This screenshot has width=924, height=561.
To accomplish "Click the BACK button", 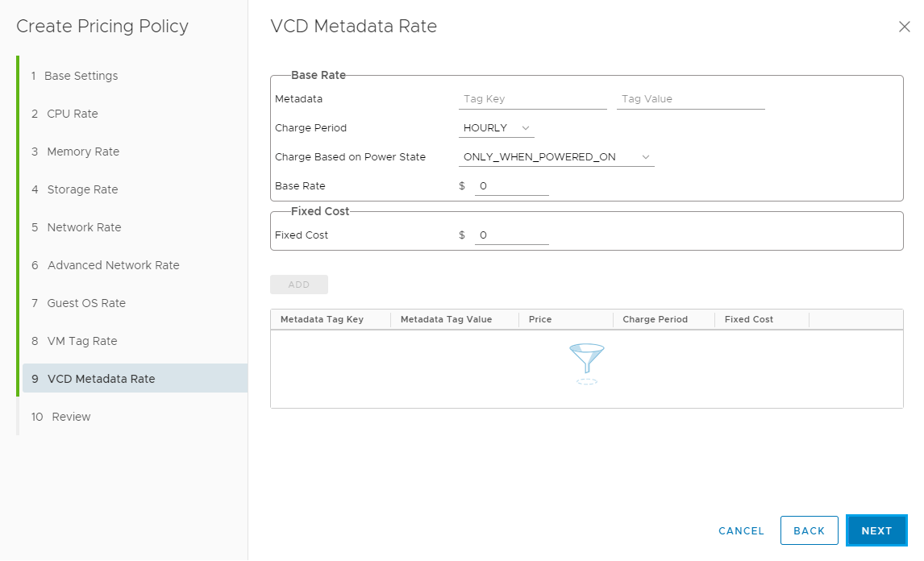I will tap(809, 530).
